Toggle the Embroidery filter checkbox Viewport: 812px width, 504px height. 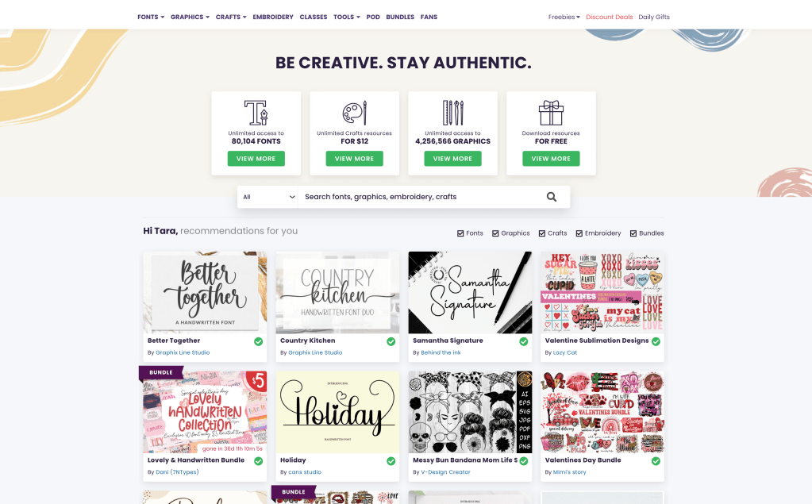(579, 233)
